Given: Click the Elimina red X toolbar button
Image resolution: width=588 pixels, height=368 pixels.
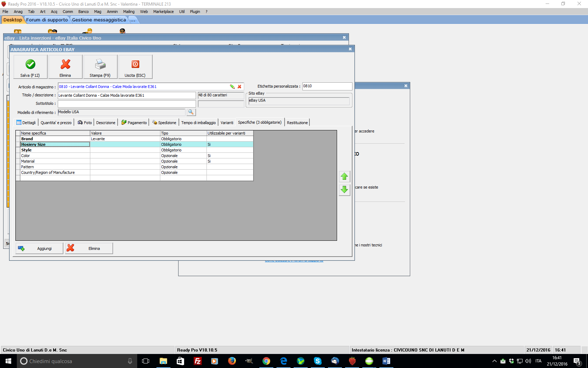Looking at the screenshot, I should 65,67.
